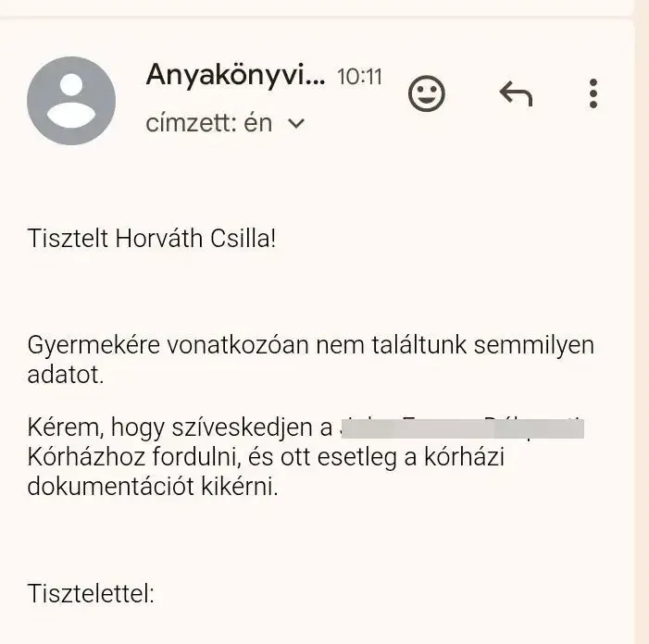
Task: Click the name 'Csilla' in the greeting
Action: pyautogui.click(x=243, y=238)
